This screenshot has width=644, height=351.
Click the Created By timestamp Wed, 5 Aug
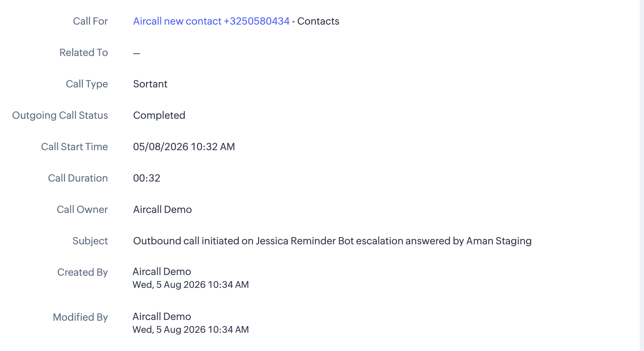(x=191, y=285)
